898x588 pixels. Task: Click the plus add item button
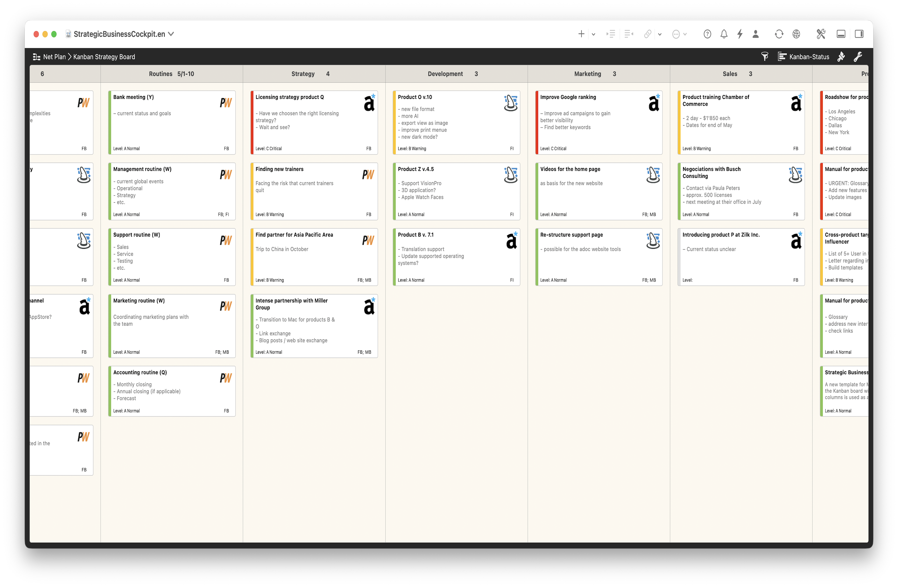pyautogui.click(x=581, y=34)
